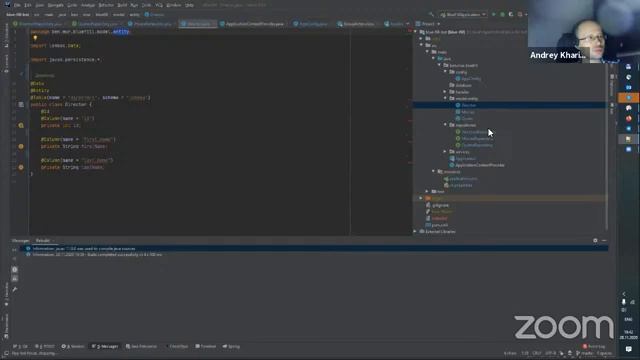Click the gutter icon beside the Director class line
Image resolution: width=640 pixels, height=360 pixels.
point(21,104)
